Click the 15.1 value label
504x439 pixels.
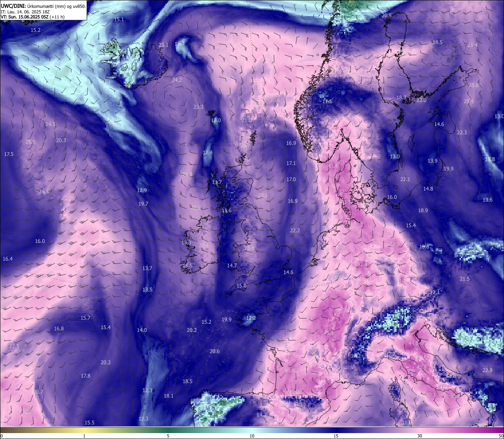[119, 19]
